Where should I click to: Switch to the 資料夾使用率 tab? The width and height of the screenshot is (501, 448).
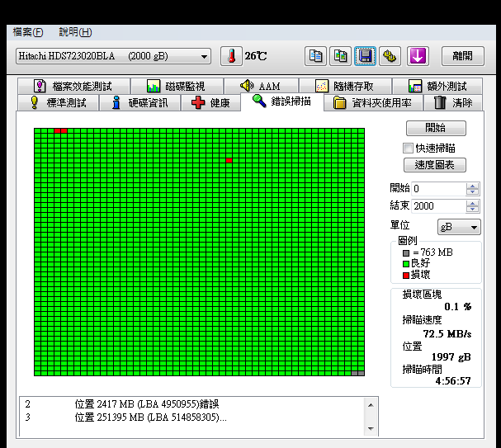pos(373,102)
